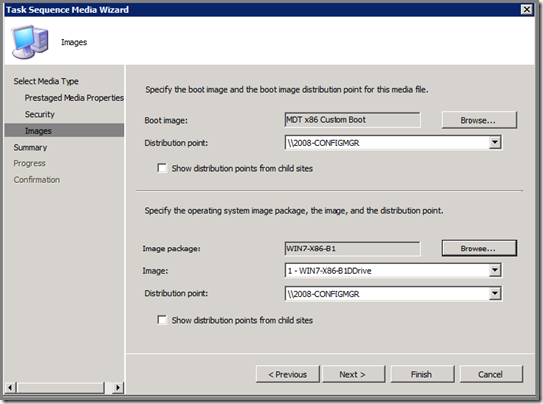
Task: Open the Image dropdown showing WIN7-X86-B1DDrive
Action: 495,270
